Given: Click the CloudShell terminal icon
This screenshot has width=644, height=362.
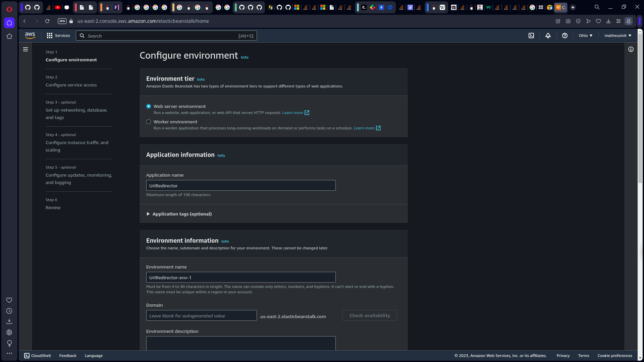Looking at the screenshot, I should point(531,35).
